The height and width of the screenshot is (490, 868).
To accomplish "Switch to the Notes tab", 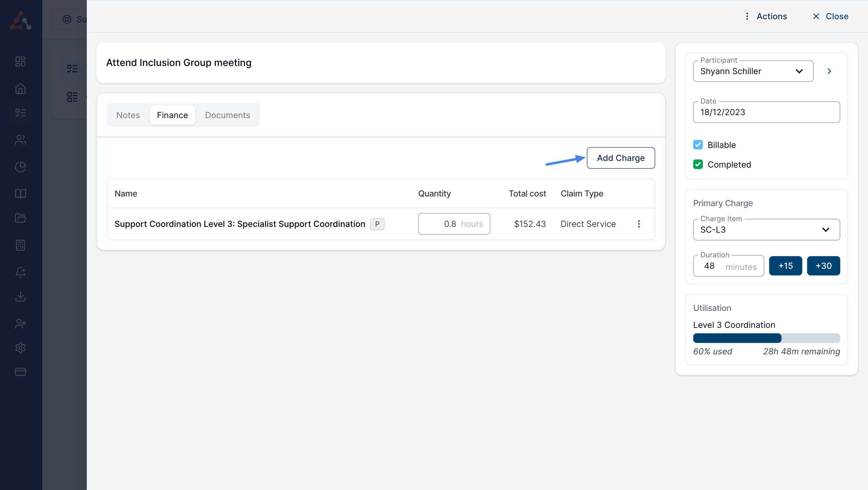I will [128, 115].
